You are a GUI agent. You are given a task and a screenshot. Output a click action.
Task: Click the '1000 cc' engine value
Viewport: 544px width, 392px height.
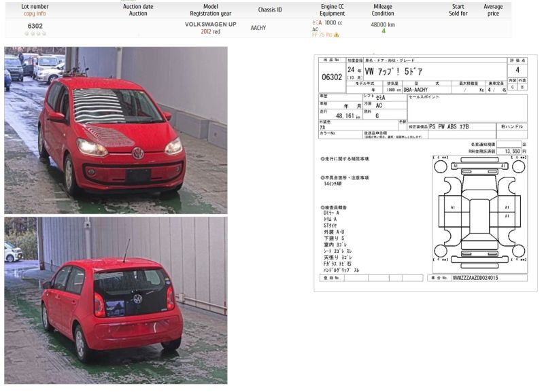point(333,23)
